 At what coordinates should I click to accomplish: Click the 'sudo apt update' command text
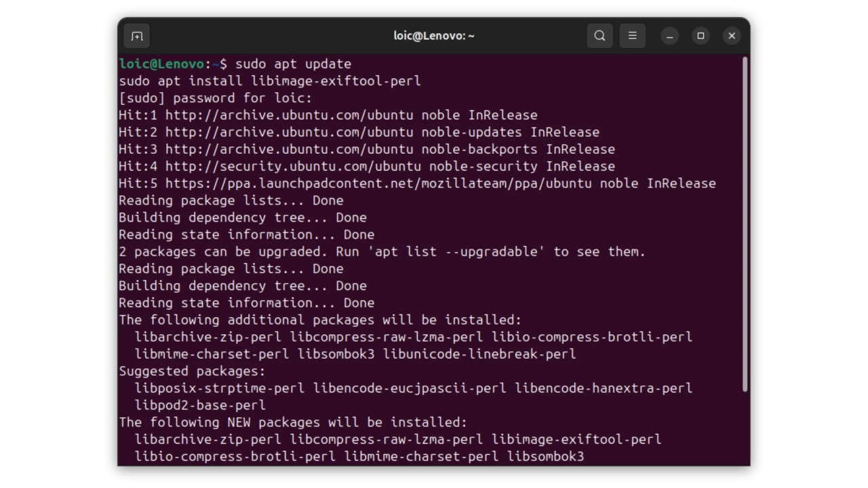[x=293, y=64]
